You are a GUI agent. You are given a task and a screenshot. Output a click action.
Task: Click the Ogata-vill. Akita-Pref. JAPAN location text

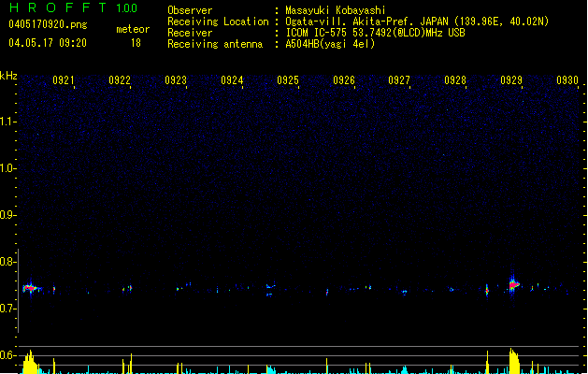click(417, 22)
